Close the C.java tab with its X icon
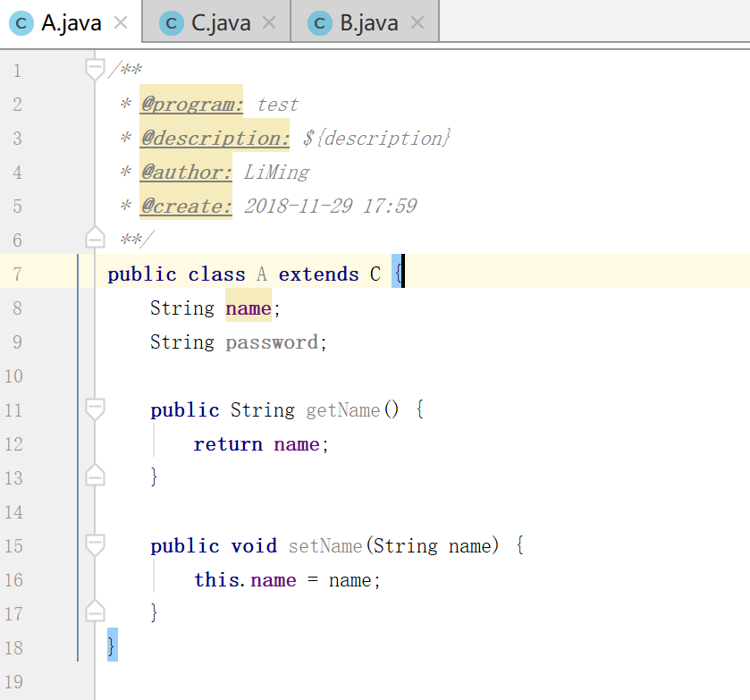The width and height of the screenshot is (750, 700). [x=268, y=22]
